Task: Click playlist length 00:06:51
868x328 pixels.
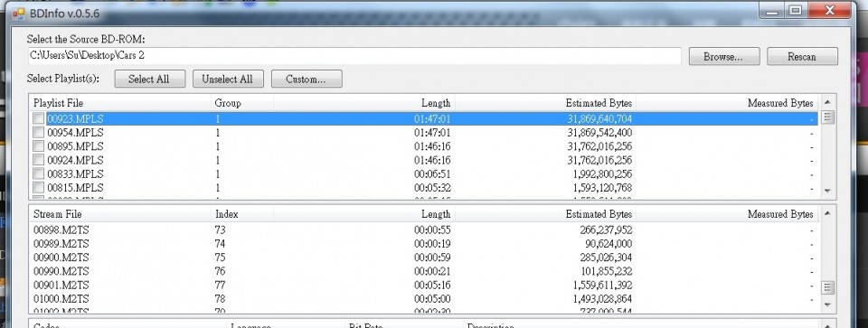Action: [x=432, y=174]
